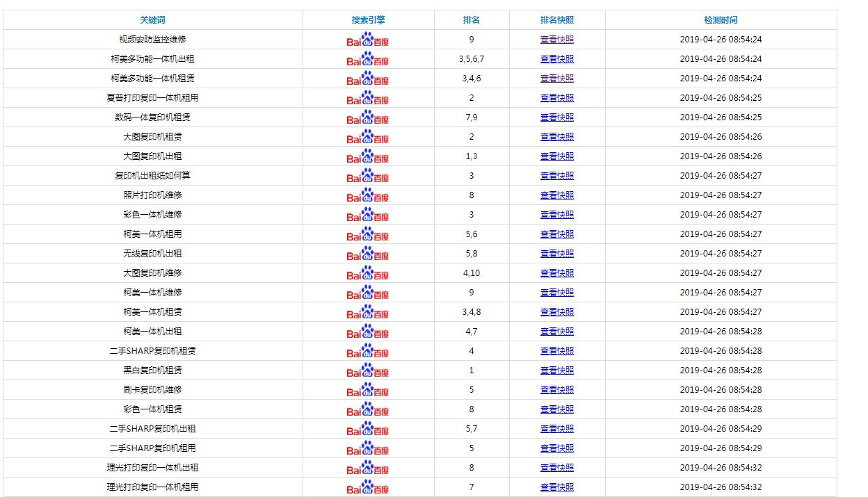Click the Baidu logo for 柯美一体机租赁
This screenshot has width=868, height=497.
(x=368, y=313)
